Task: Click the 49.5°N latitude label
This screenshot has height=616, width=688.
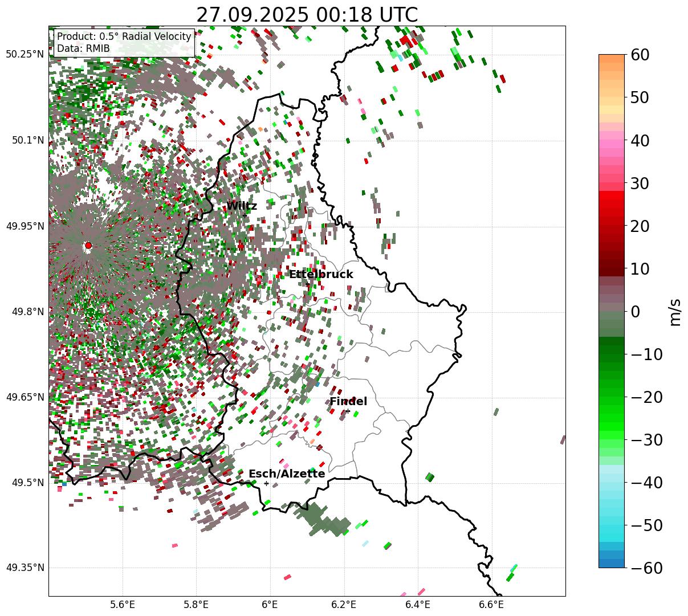Action: [27, 483]
